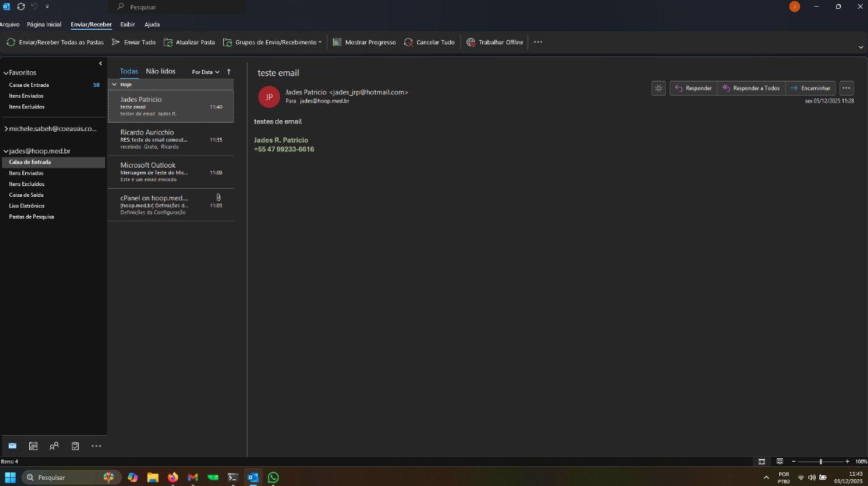Click the Atualizar Pasta toolbar button

coord(189,42)
